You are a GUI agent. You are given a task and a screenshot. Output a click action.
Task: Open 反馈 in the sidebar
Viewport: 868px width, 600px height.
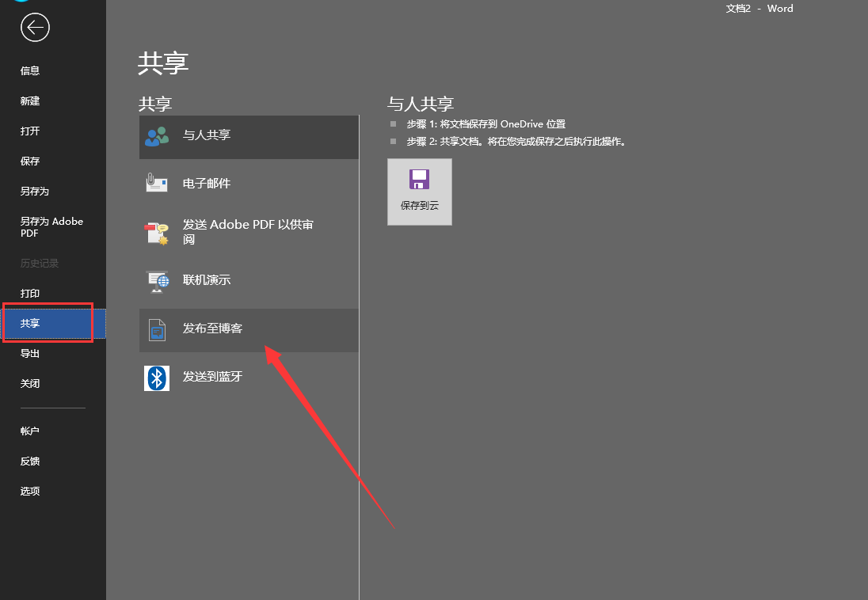30,461
